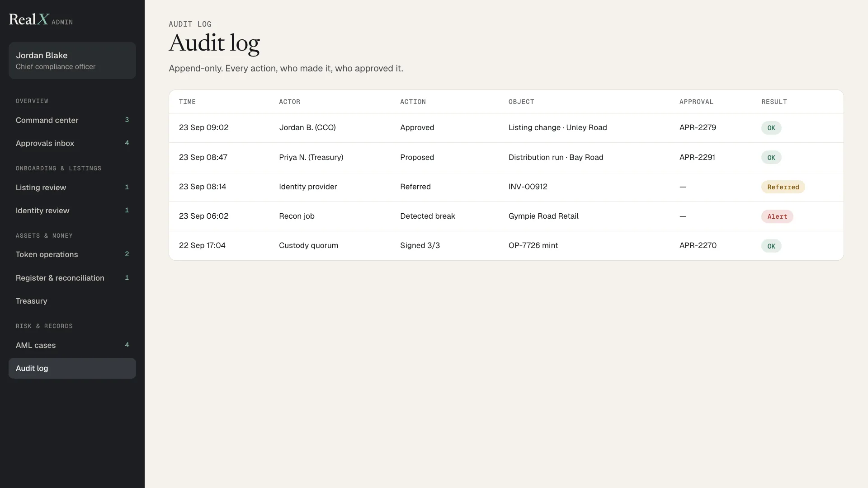The height and width of the screenshot is (488, 868).
Task: Select the 22 Sep 17:04 timestamp
Action: 202,245
